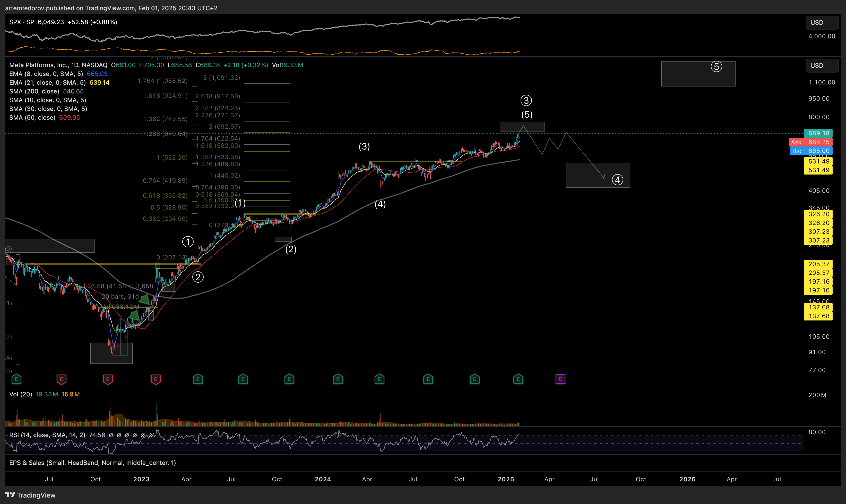The height and width of the screenshot is (504, 846).
Task: Click the green earnings marker below the 2025 label
Action: 518,379
